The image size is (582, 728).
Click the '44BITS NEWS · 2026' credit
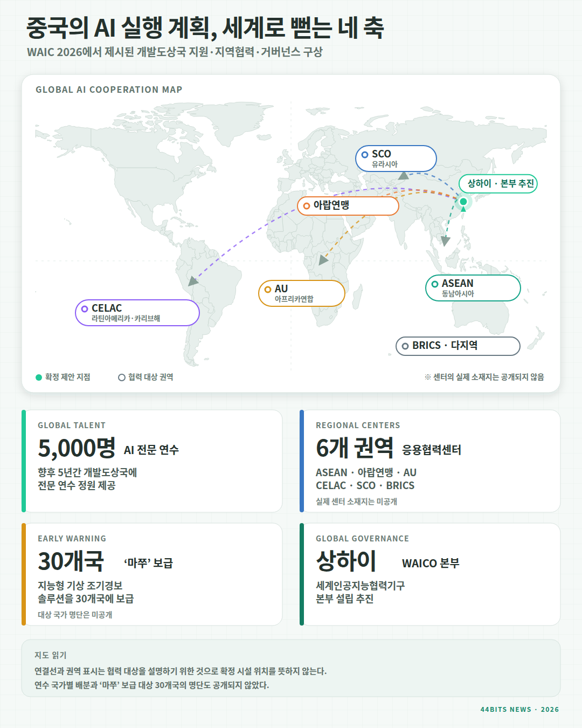point(519,710)
